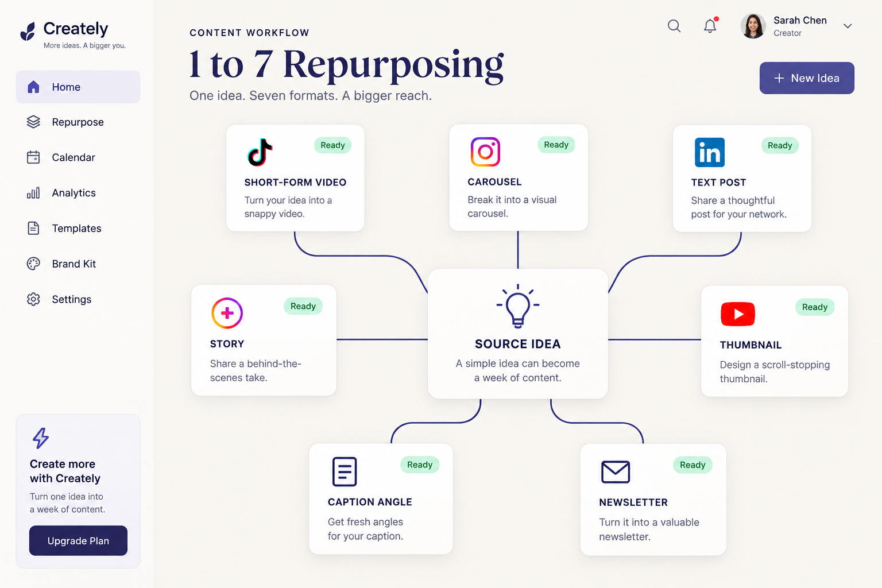Click the YouTube icon on Thumbnail card
Viewport: 882px width, 588px height.
pos(738,314)
